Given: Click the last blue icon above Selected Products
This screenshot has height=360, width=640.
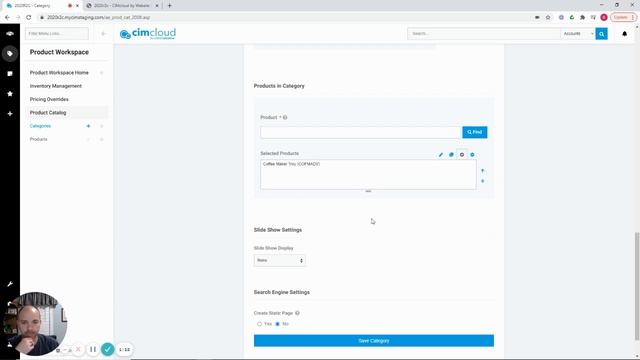Looking at the screenshot, I should click(x=472, y=155).
